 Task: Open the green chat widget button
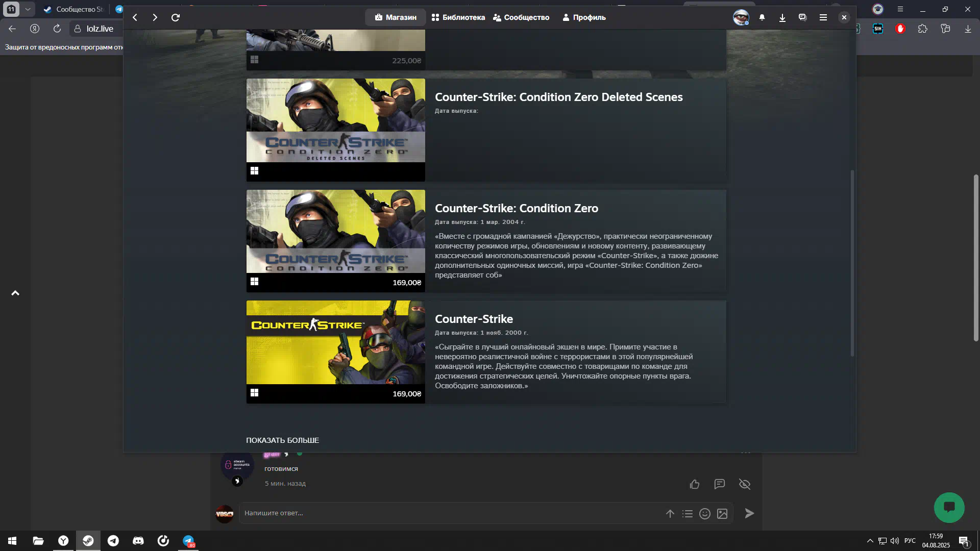(949, 507)
